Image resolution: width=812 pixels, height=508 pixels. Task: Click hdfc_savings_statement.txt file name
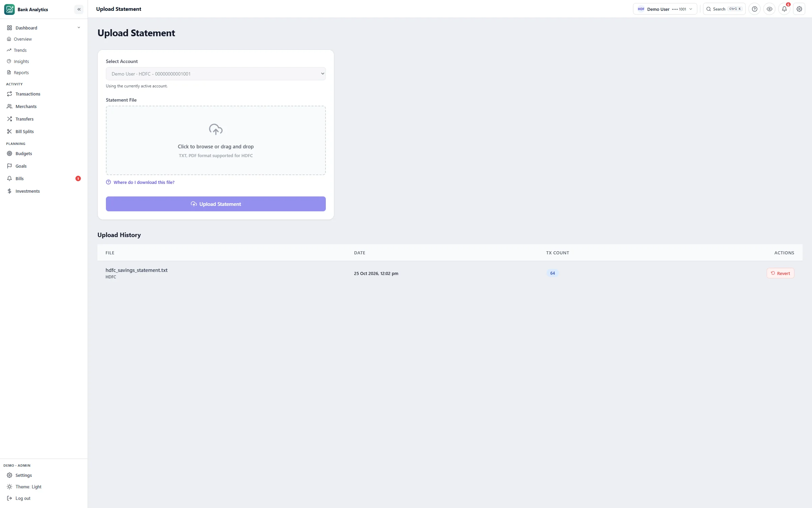pos(136,270)
